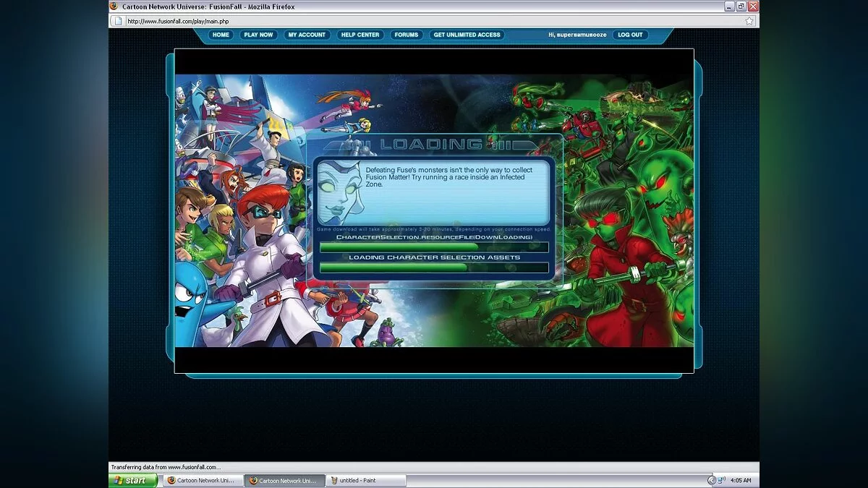Switch to the second Cartoon Network taskbar window
Image resolution: width=868 pixels, height=488 pixels.
(x=284, y=480)
